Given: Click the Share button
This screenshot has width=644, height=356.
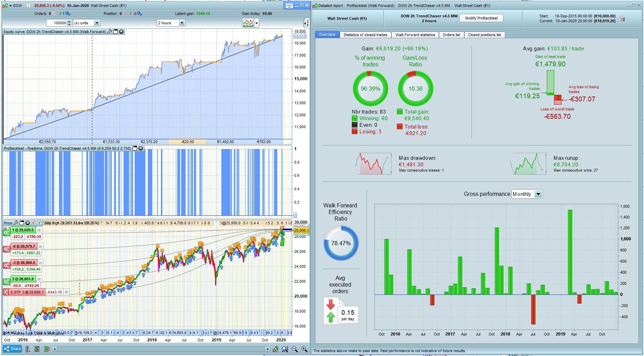Looking at the screenshot, I should pos(13,349).
